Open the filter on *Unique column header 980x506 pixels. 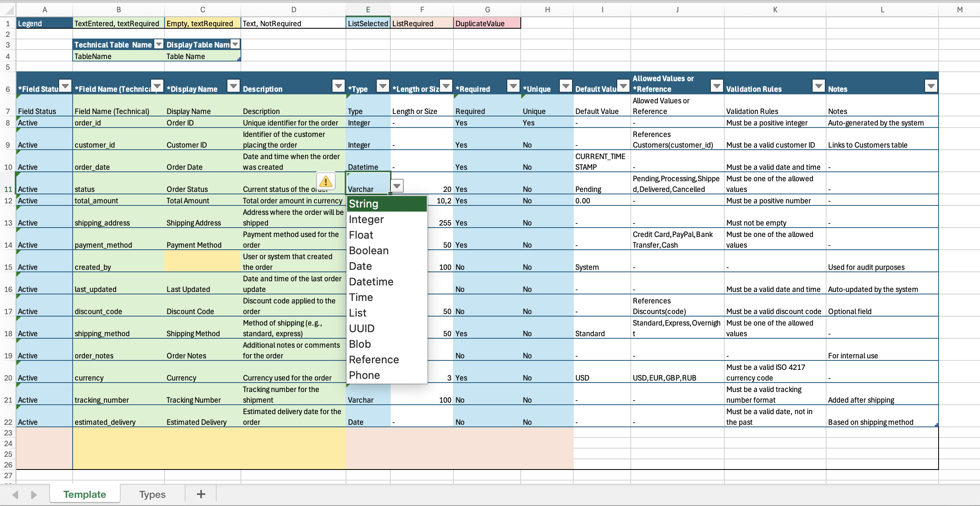(x=566, y=86)
